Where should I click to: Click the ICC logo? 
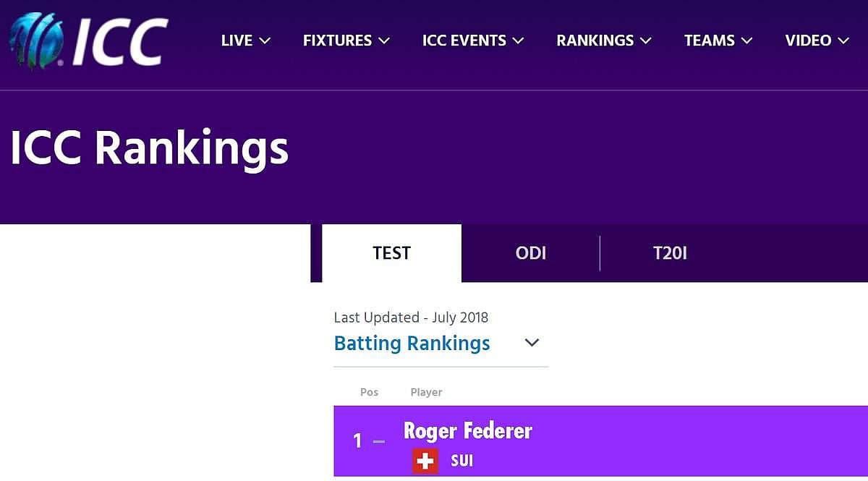88,41
